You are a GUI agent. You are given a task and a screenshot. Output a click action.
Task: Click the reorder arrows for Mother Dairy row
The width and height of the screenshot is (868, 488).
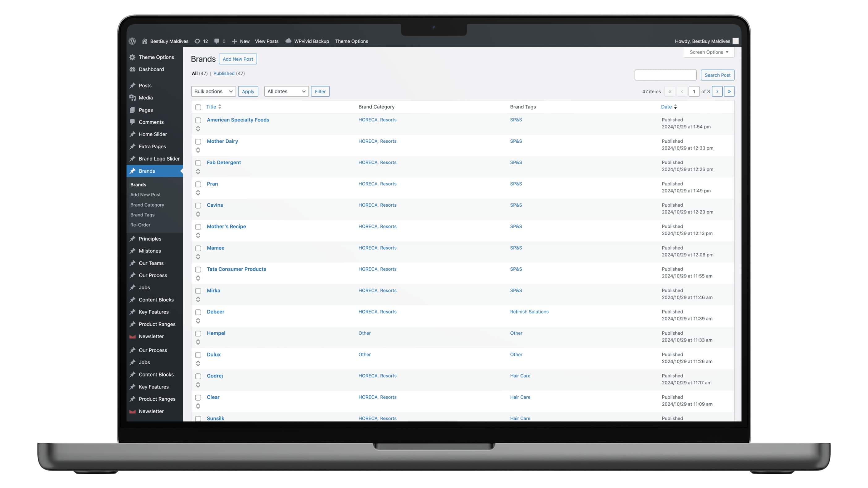(x=198, y=150)
